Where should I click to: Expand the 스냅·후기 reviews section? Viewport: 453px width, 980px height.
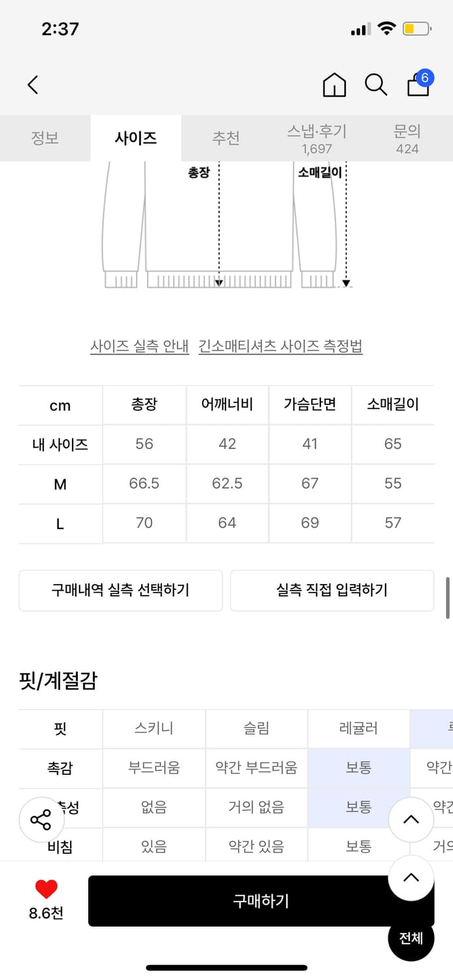tap(317, 138)
